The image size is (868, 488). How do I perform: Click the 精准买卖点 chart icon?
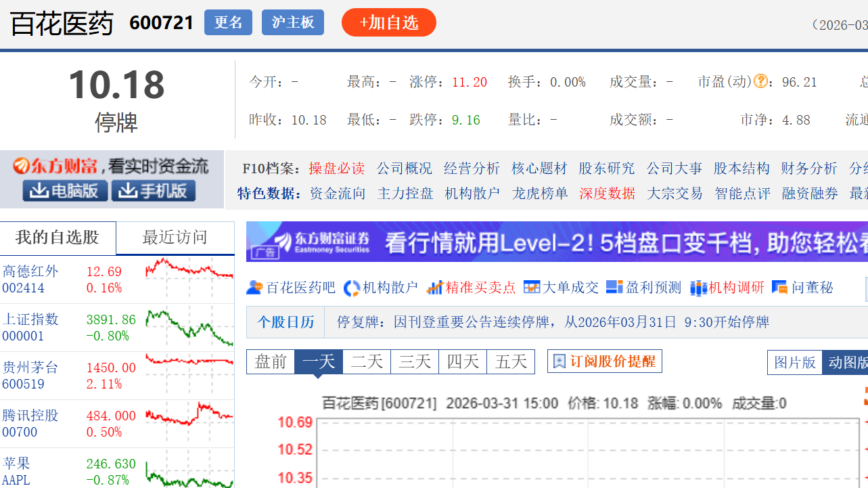pyautogui.click(x=434, y=288)
